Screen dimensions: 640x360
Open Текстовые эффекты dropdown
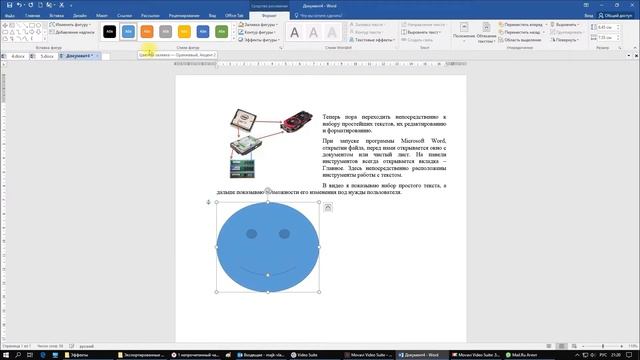(x=372, y=40)
